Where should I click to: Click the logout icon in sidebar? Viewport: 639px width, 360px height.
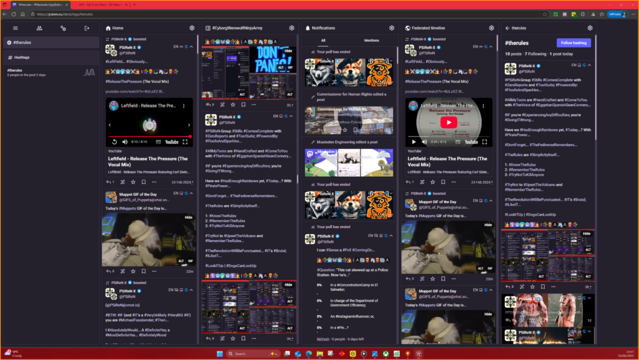87,28
